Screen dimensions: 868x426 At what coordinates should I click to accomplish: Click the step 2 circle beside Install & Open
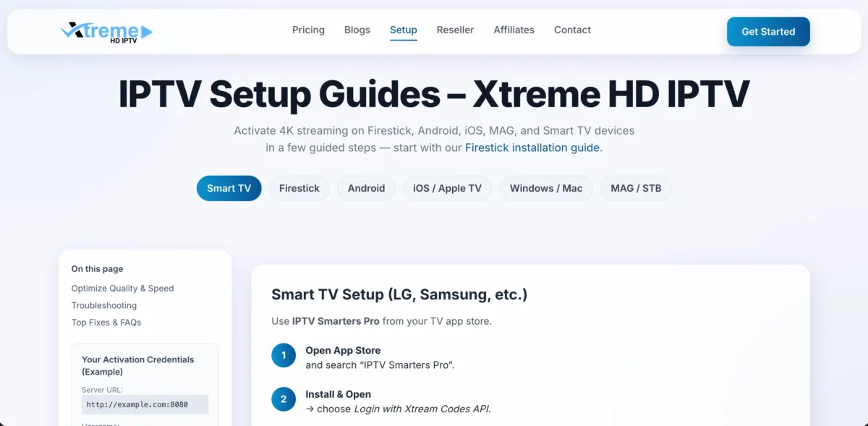click(284, 399)
